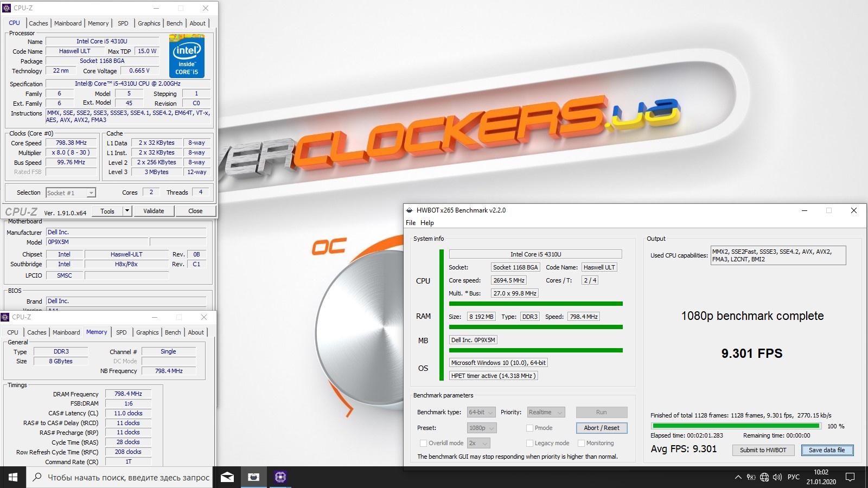
Task: Open Bench tab in top CPU-Z window
Action: [174, 23]
